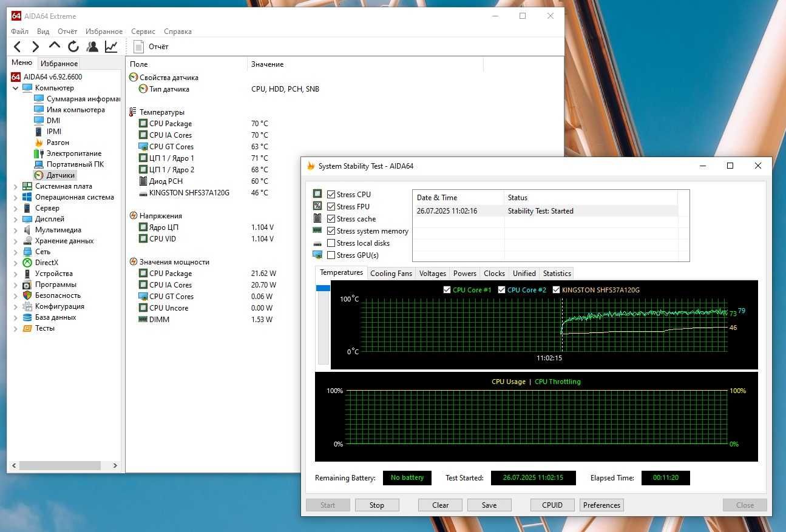Click the tree panel horizontal scrollbar thumb

coord(59,466)
